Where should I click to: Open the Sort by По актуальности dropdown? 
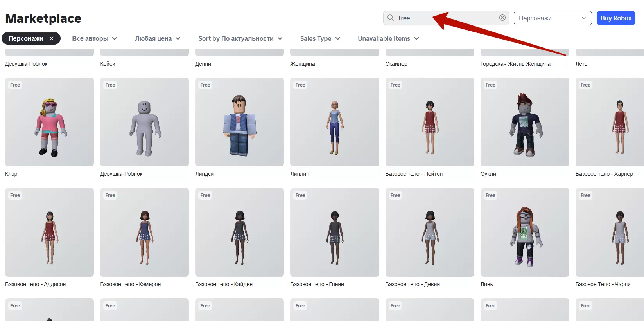click(x=240, y=38)
